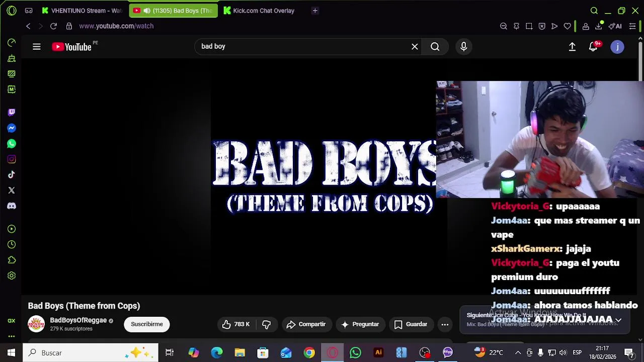This screenshot has width=644, height=362.
Task: Open BadBoysOfReggae channel avatar
Action: [36, 324]
